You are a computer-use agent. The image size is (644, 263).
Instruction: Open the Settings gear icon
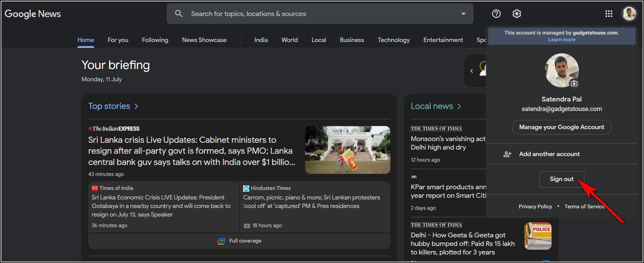coord(517,14)
